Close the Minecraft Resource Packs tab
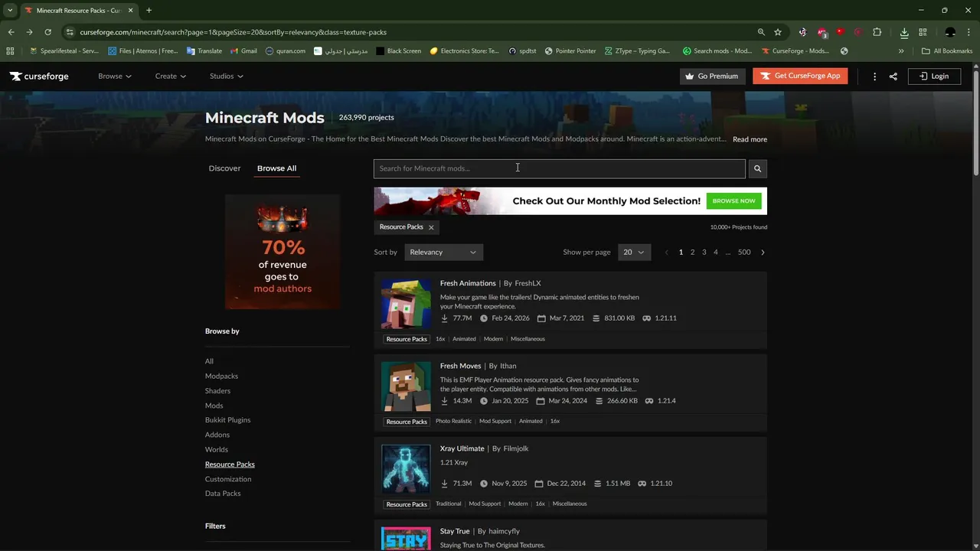 [131, 10]
